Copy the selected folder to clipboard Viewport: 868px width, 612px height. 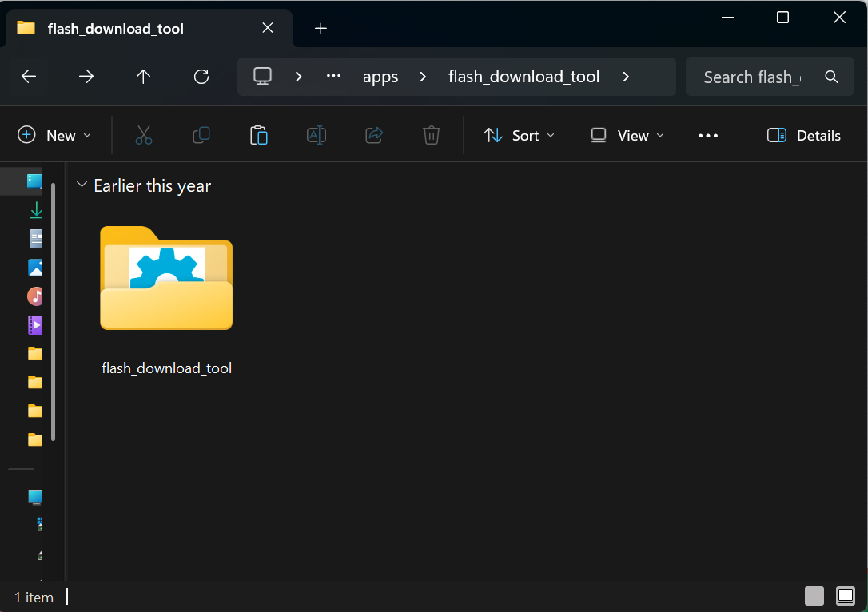tap(201, 135)
